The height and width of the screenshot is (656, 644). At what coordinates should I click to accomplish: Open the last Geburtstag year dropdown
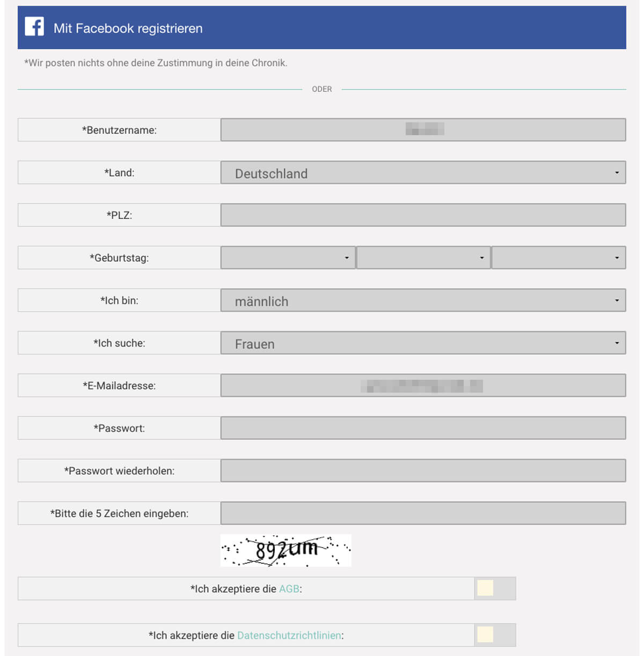[x=559, y=257]
